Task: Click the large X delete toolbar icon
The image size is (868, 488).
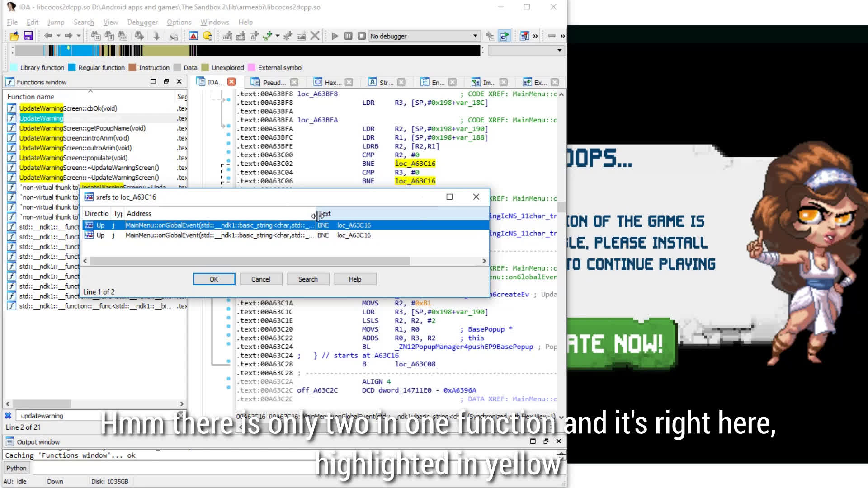Action: click(x=315, y=36)
